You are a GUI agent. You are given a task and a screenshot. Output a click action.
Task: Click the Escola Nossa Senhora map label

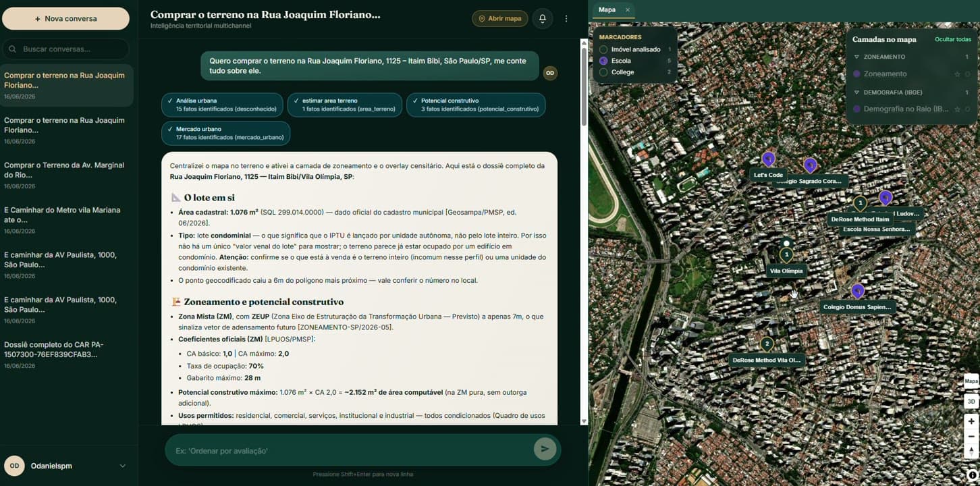(876, 229)
